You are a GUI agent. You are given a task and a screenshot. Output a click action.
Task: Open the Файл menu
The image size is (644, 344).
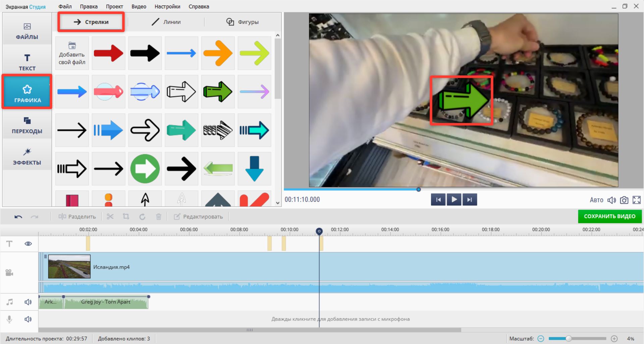65,6
